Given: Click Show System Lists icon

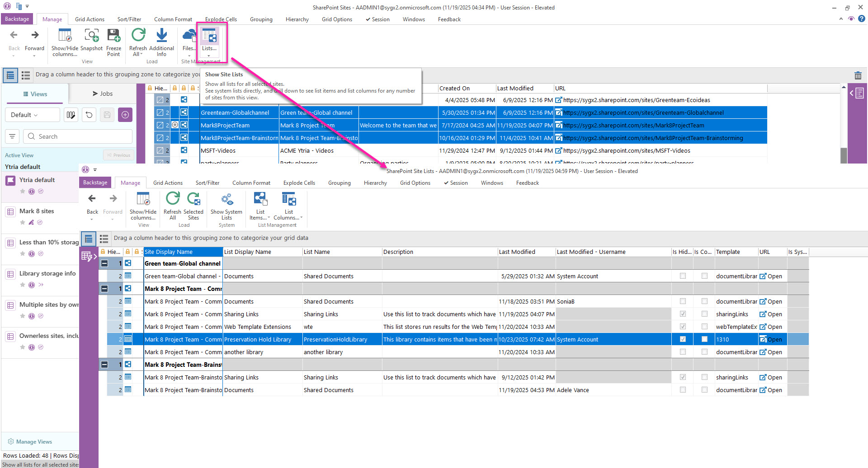Looking at the screenshot, I should pos(226,200).
